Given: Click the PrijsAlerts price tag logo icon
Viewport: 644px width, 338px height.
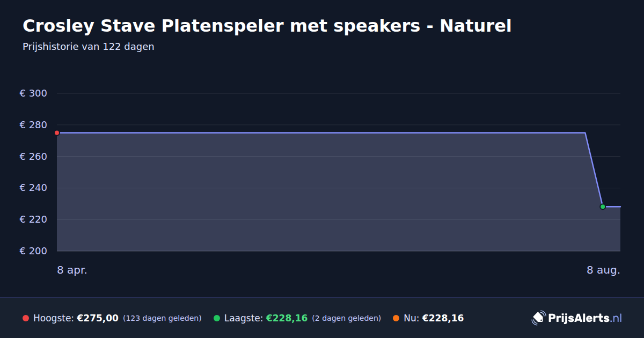Looking at the screenshot, I should click(x=538, y=318).
